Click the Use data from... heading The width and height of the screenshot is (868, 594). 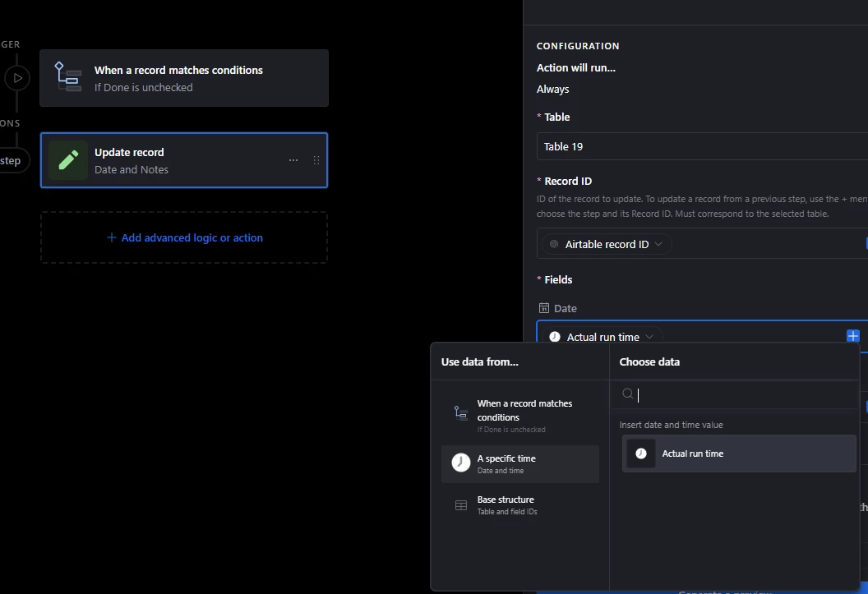tap(479, 361)
